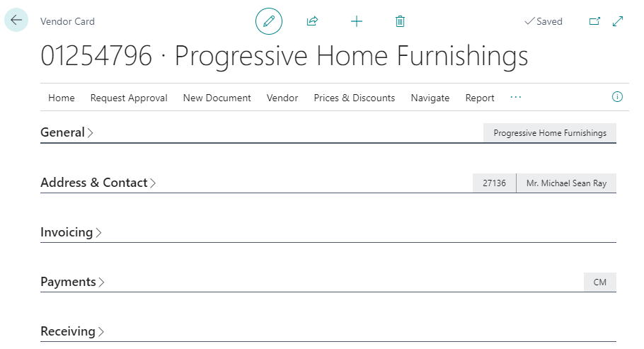Open the Home menu tab
This screenshot has width=644, height=349.
pos(62,98)
